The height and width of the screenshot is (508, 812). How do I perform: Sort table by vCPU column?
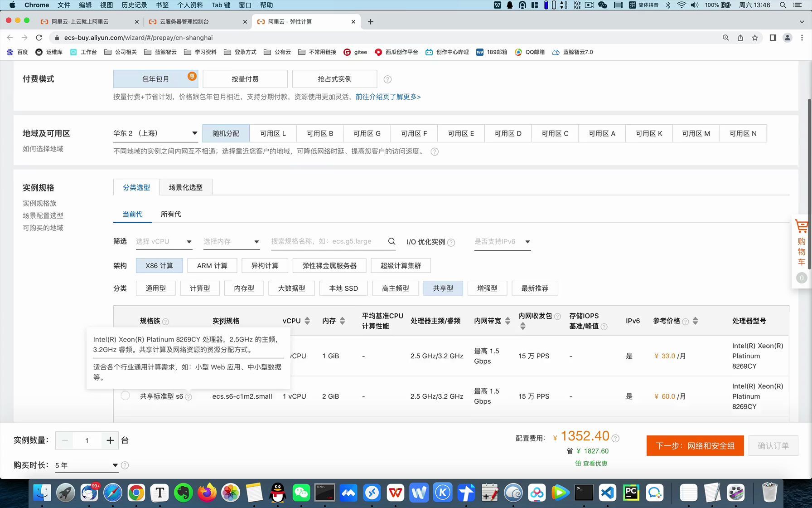coord(307,321)
